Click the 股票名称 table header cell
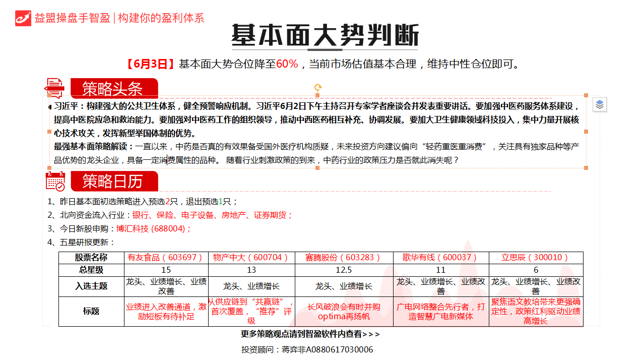This screenshot has height=361, width=644. 91,257
